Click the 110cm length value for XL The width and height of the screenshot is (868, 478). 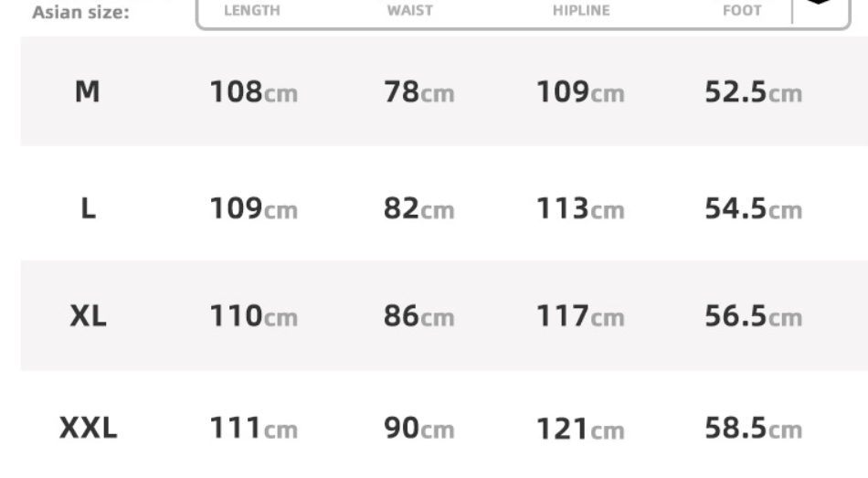point(253,318)
